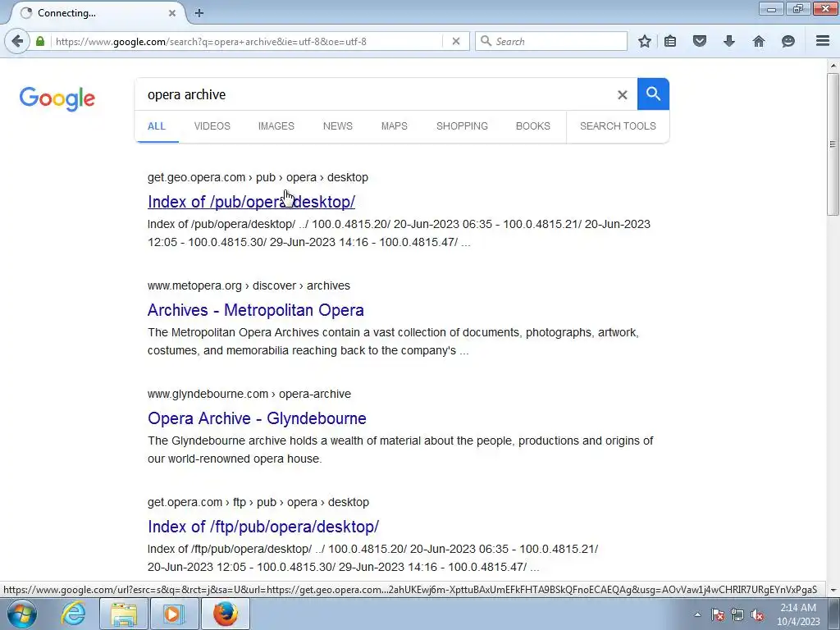Click the Metropolitan Opera Archives description snippet
The width and height of the screenshot is (840, 630).
(x=393, y=341)
